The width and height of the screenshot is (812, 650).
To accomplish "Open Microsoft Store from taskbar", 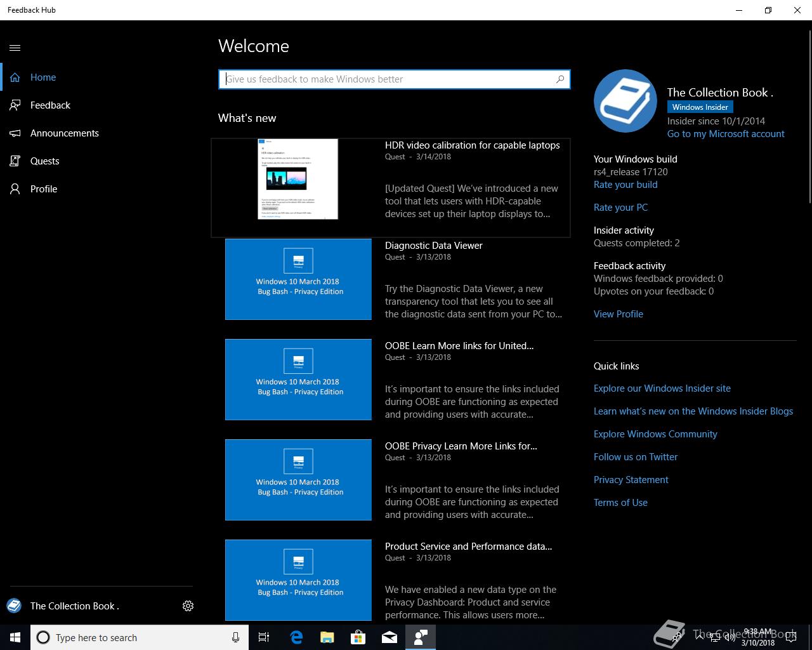I will [358, 637].
